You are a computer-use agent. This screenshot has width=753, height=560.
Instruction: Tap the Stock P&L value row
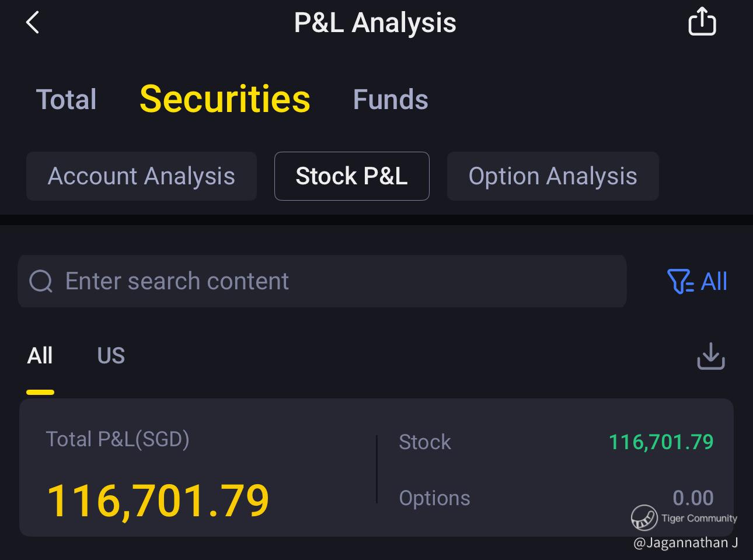(x=556, y=442)
